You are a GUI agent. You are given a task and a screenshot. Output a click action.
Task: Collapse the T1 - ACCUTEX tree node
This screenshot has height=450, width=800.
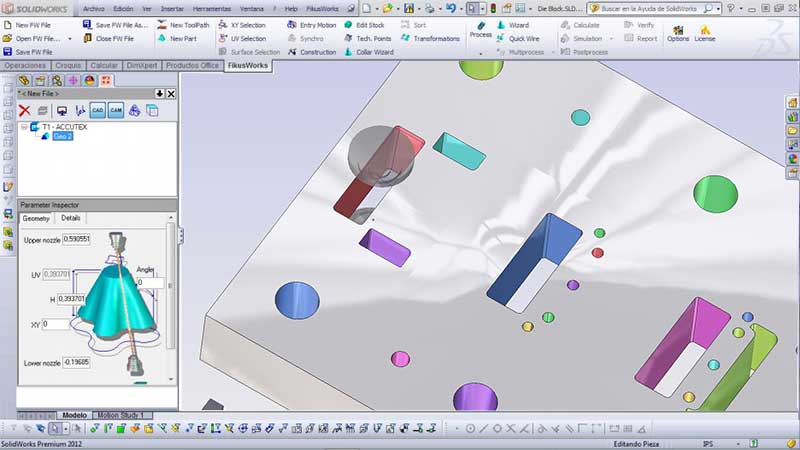tap(24, 127)
